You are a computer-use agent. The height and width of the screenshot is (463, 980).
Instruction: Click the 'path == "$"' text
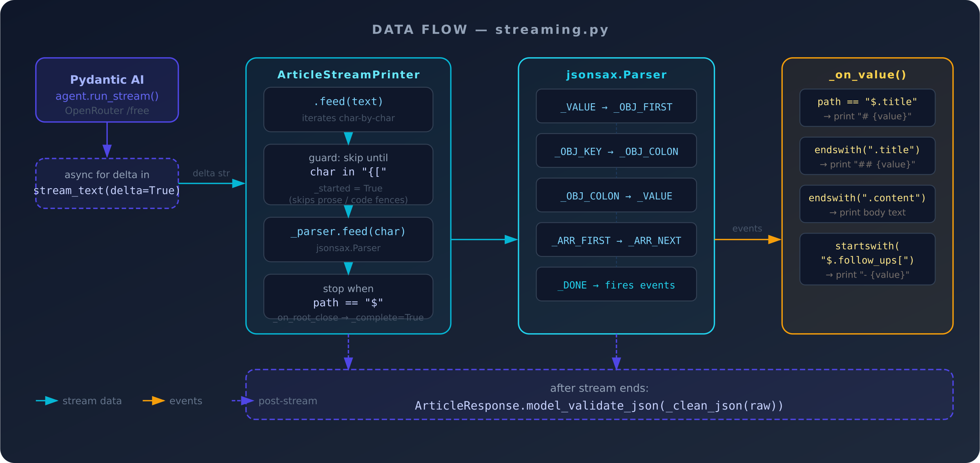pyautogui.click(x=348, y=303)
